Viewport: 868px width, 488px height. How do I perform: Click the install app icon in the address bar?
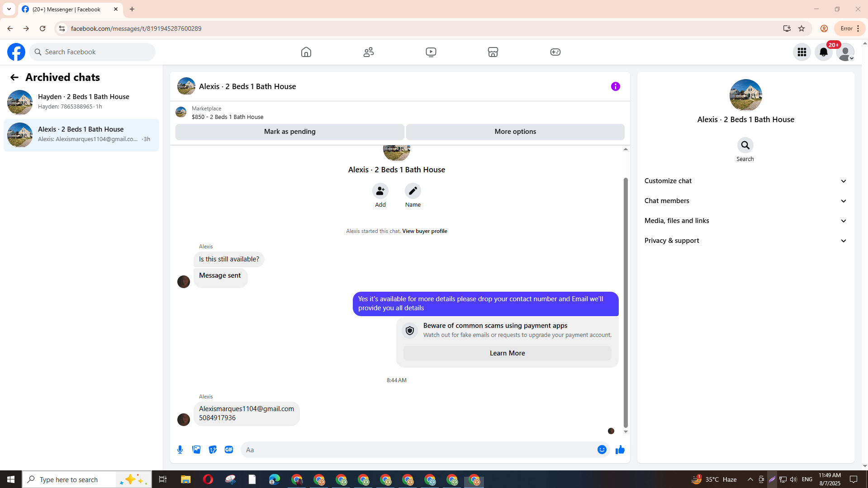click(787, 28)
